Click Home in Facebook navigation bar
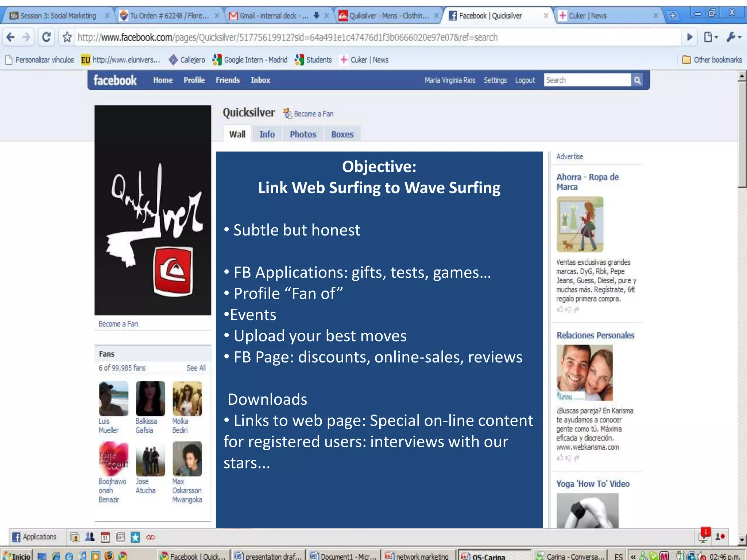 pyautogui.click(x=163, y=80)
